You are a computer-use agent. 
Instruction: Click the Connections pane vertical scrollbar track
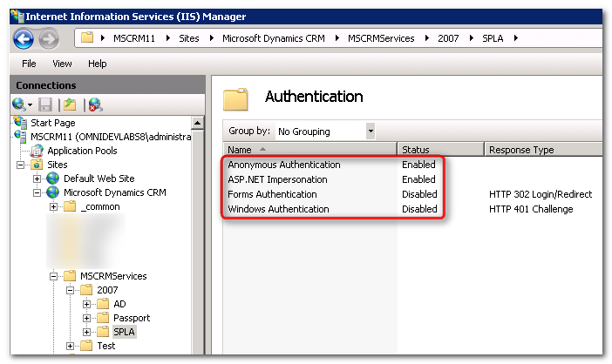point(198,241)
